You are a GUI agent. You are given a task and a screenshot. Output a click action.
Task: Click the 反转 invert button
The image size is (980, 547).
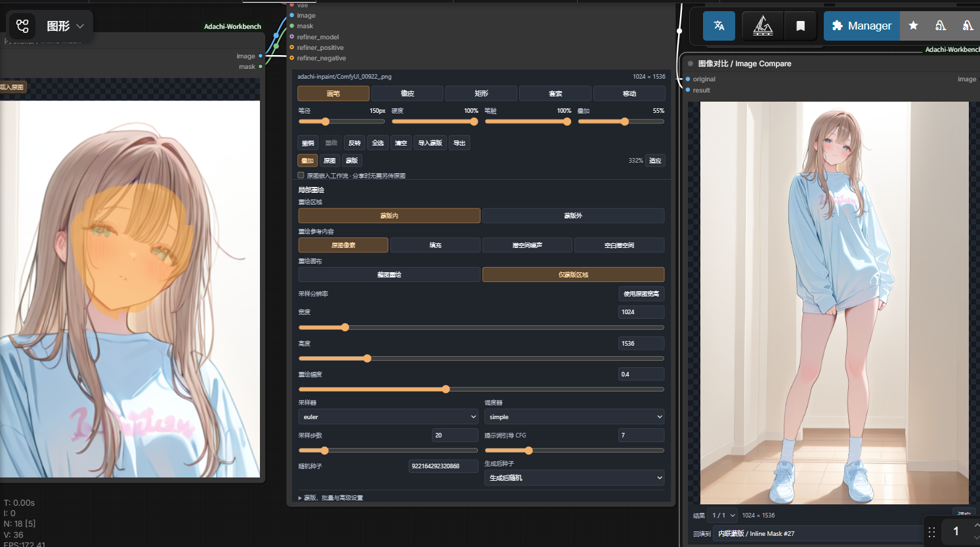354,143
